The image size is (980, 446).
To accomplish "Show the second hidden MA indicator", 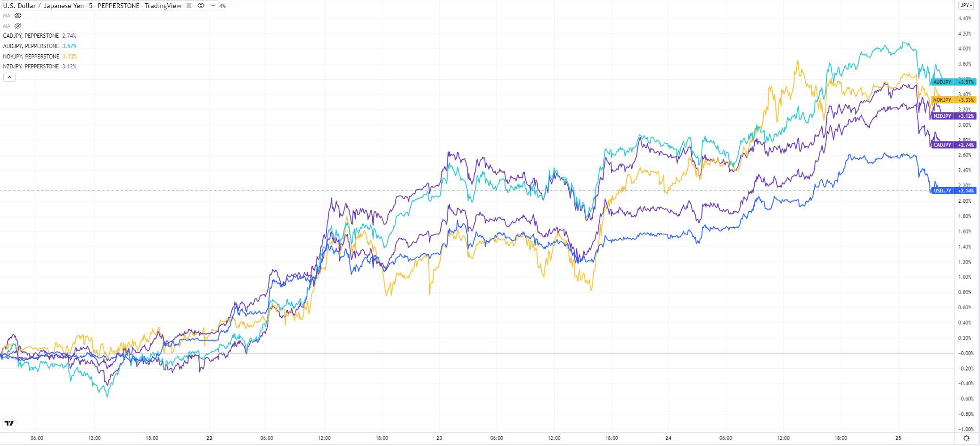I will (x=18, y=26).
